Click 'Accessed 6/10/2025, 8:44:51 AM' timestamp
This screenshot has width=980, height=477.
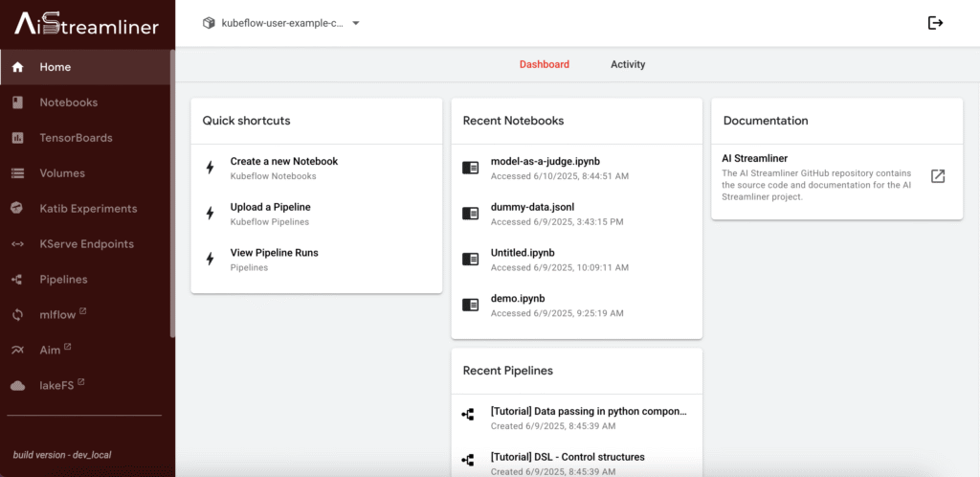click(560, 176)
